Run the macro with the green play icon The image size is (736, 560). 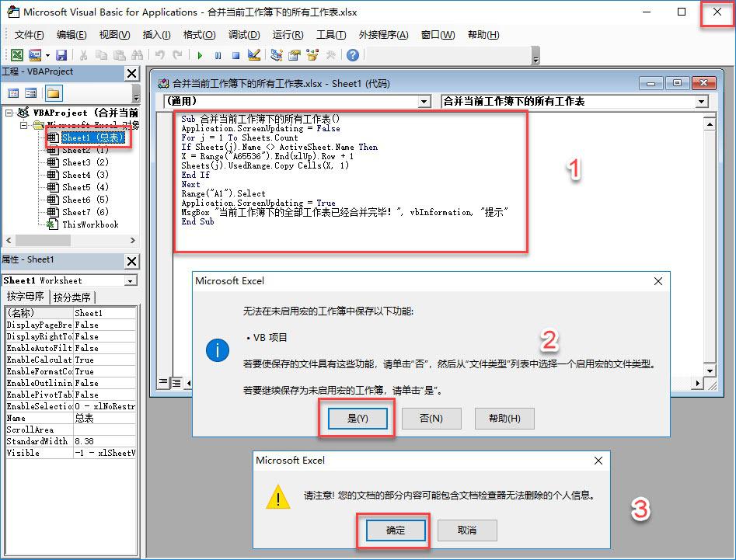(x=200, y=55)
